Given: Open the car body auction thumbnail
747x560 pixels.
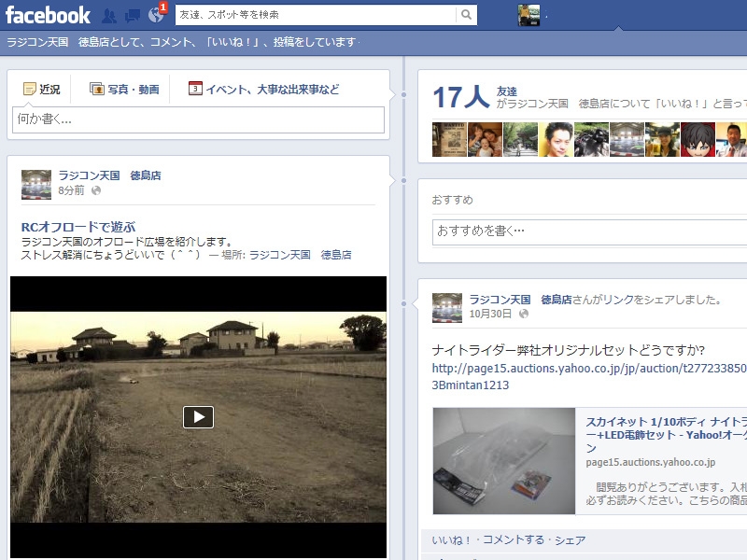Looking at the screenshot, I should [504, 461].
